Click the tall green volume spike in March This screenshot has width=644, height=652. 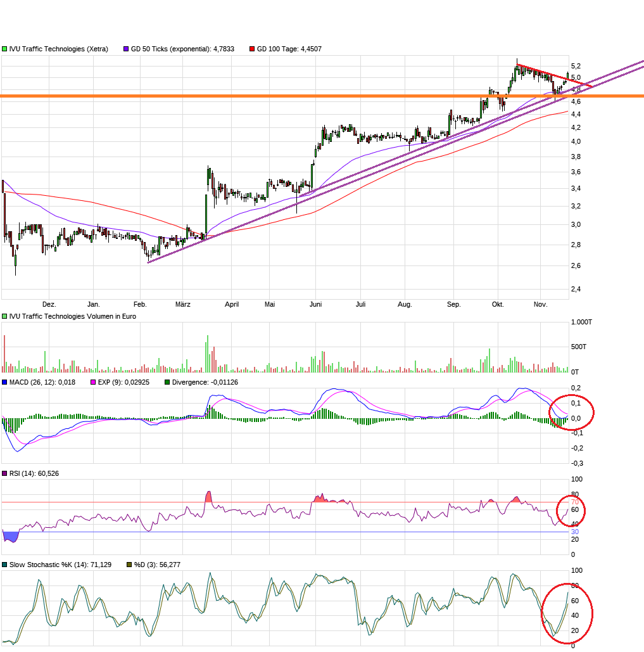pos(207,354)
